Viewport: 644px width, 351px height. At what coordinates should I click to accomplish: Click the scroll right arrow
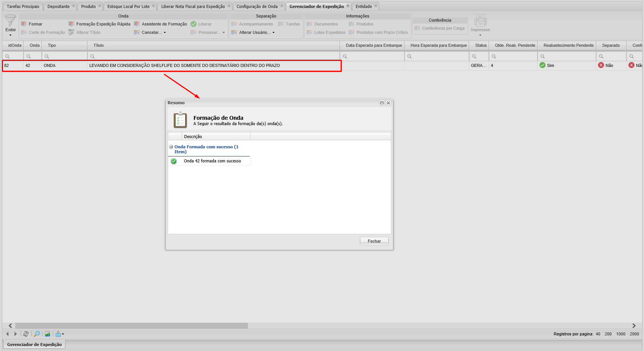pos(634,326)
